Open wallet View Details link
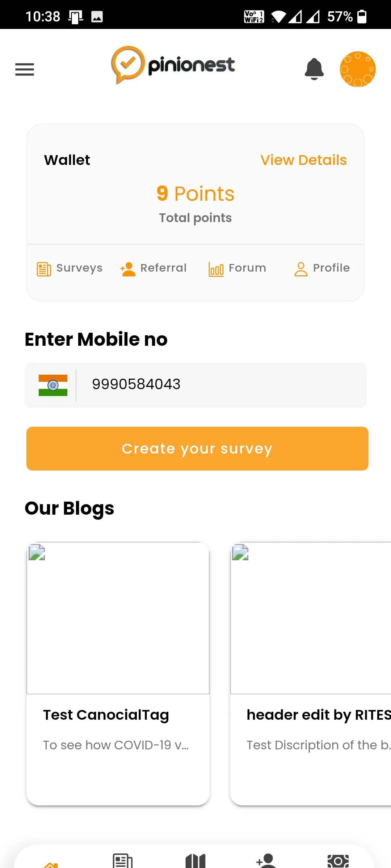This screenshot has height=868, width=391. (303, 160)
